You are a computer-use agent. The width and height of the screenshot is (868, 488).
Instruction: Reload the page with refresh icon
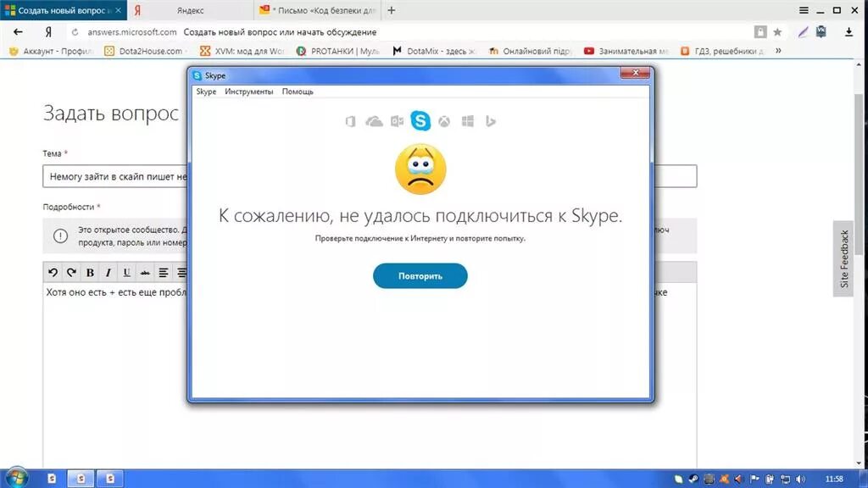[x=75, y=32]
